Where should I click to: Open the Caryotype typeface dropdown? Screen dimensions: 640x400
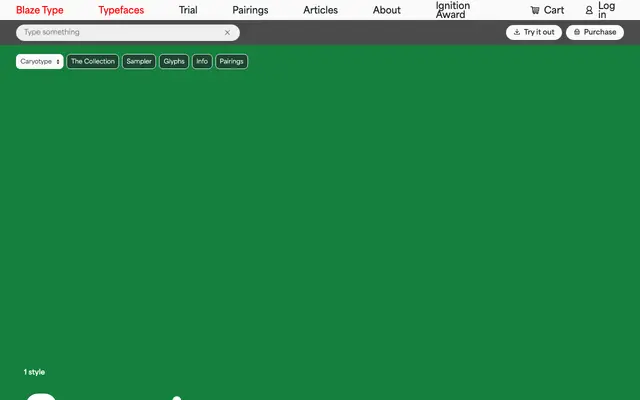[40, 62]
